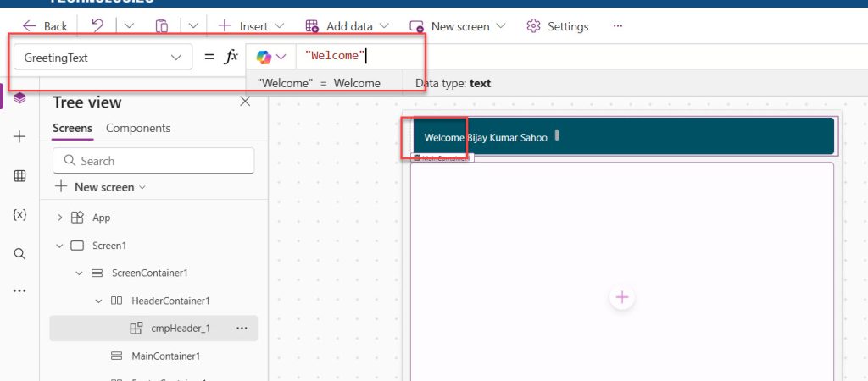This screenshot has height=381, width=868.
Task: Open the undo dropdown arrow
Action: (x=129, y=26)
